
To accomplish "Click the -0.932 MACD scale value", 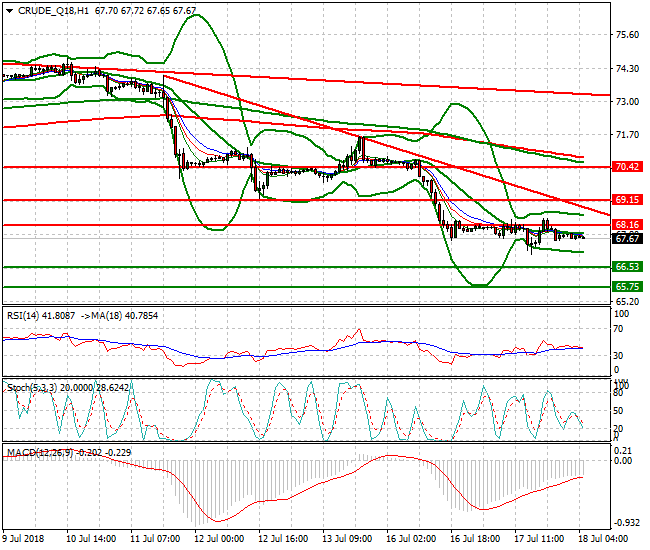I will [626, 523].
